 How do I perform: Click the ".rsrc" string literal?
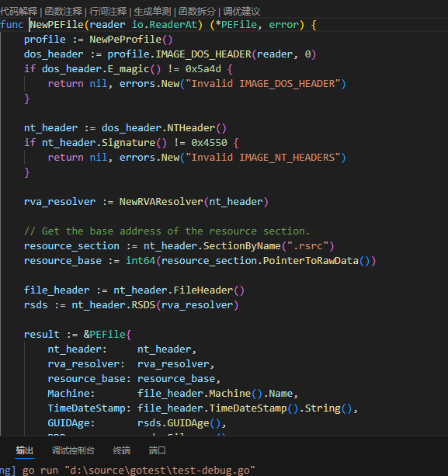[307, 246]
